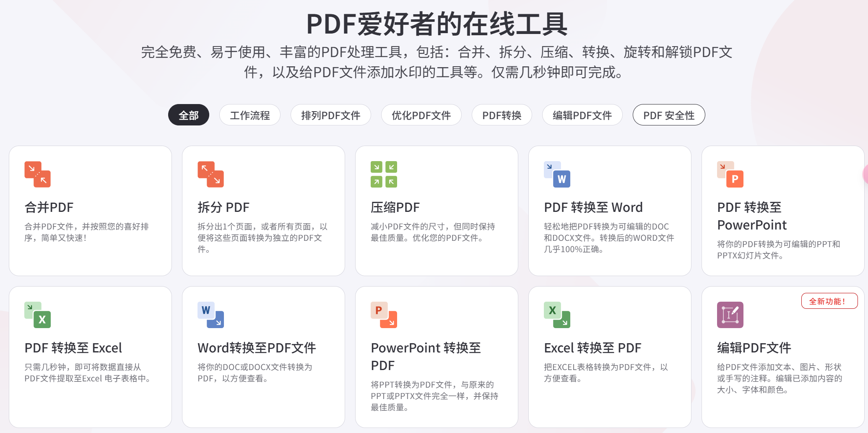Open the PDF转换 category tab
This screenshot has height=433, width=868.
pyautogui.click(x=502, y=115)
